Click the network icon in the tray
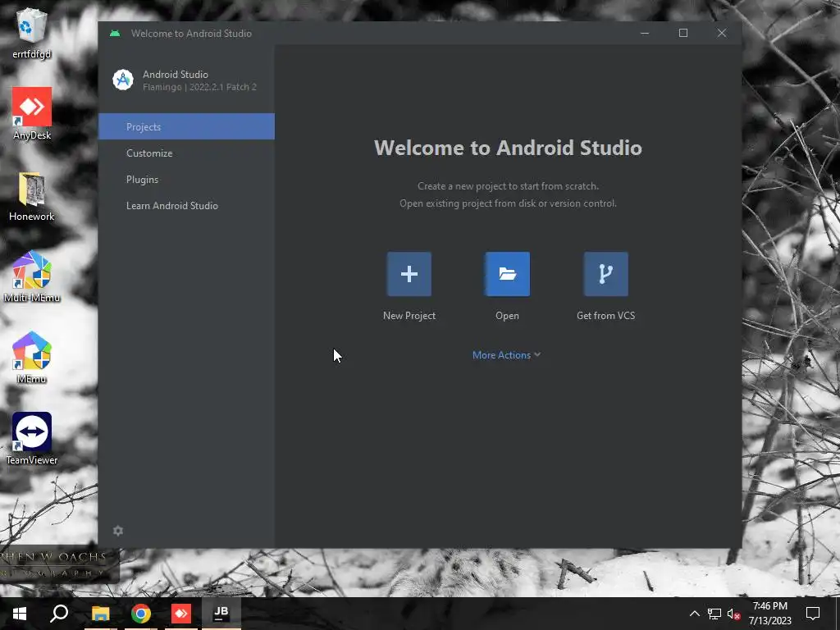 coord(714,614)
